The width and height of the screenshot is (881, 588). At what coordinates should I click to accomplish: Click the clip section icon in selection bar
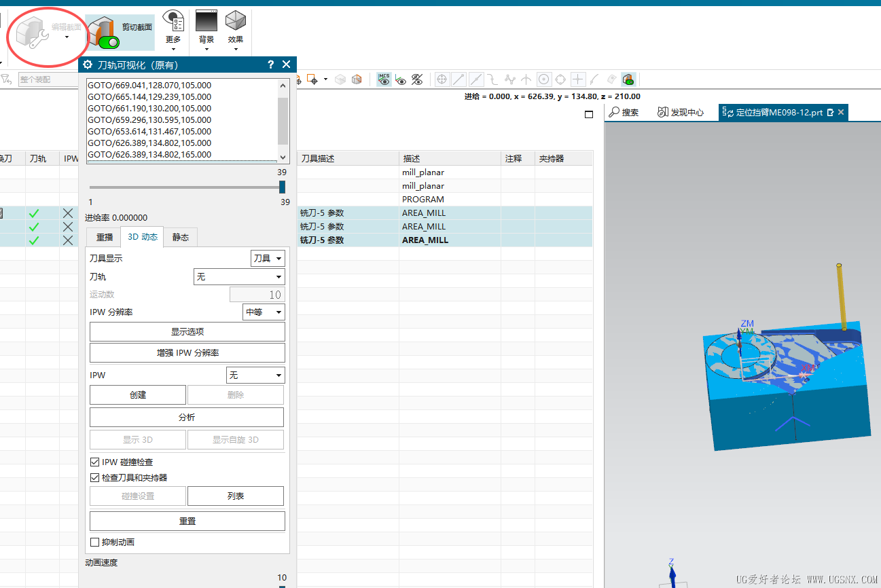[628, 79]
